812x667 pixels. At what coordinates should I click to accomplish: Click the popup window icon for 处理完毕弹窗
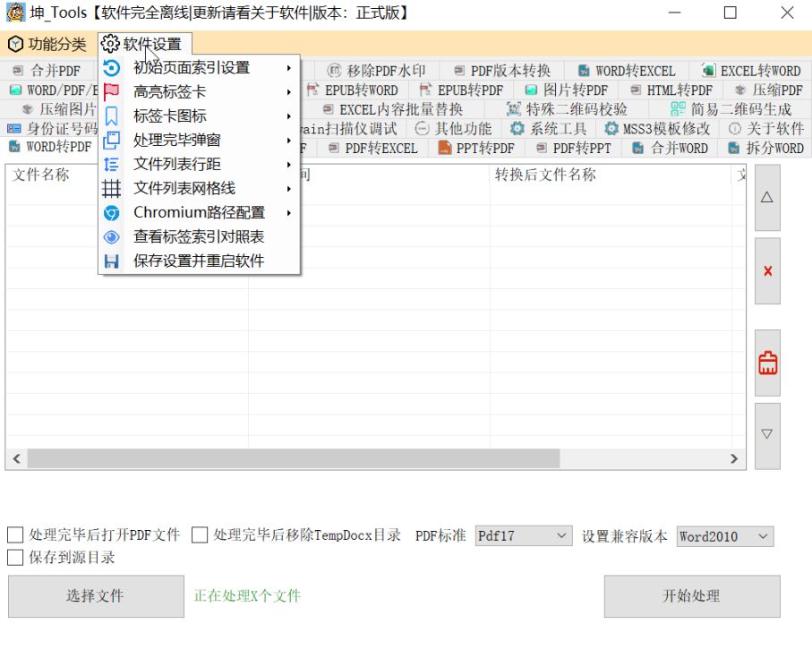(x=111, y=141)
